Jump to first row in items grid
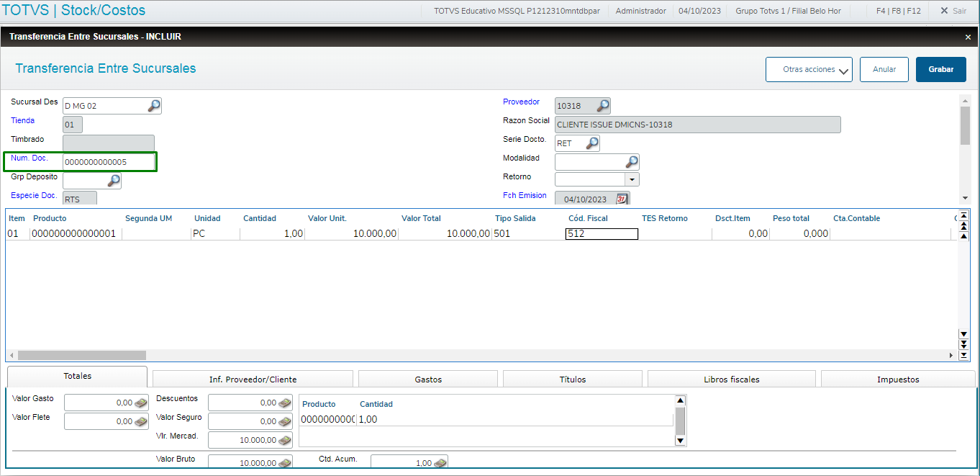 click(x=964, y=215)
